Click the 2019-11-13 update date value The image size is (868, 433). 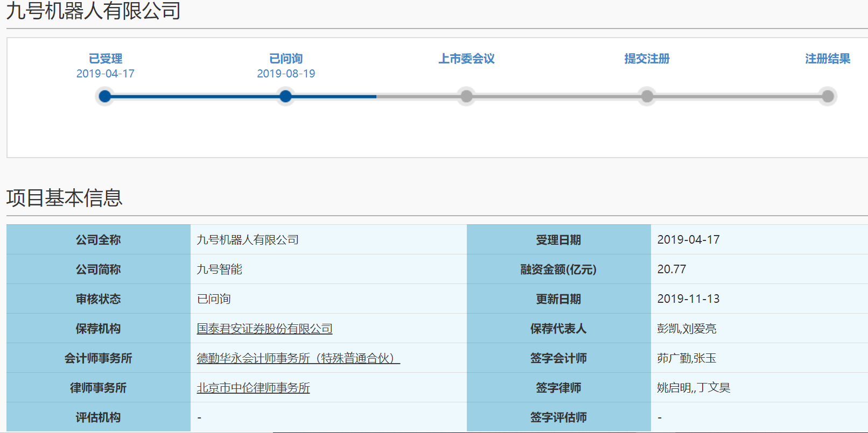point(688,299)
